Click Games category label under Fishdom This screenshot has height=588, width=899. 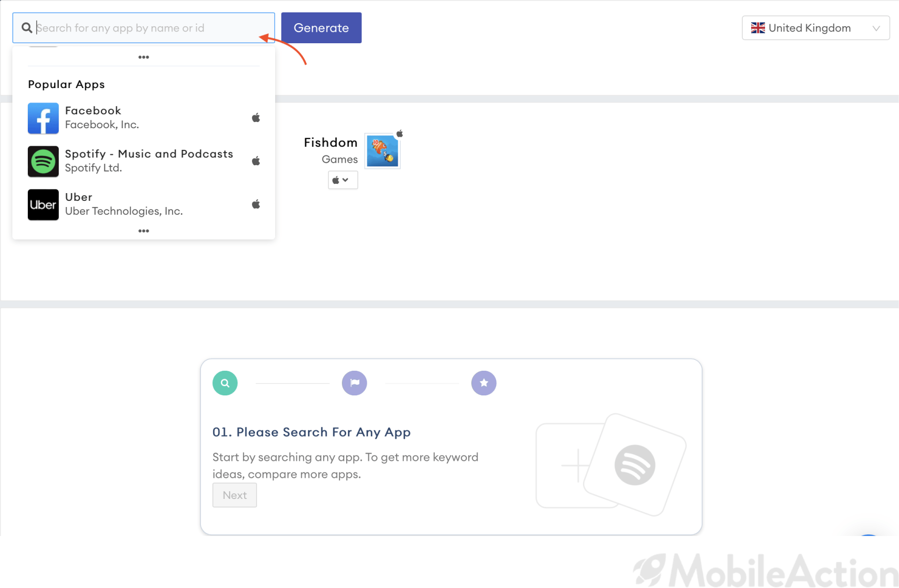(340, 160)
